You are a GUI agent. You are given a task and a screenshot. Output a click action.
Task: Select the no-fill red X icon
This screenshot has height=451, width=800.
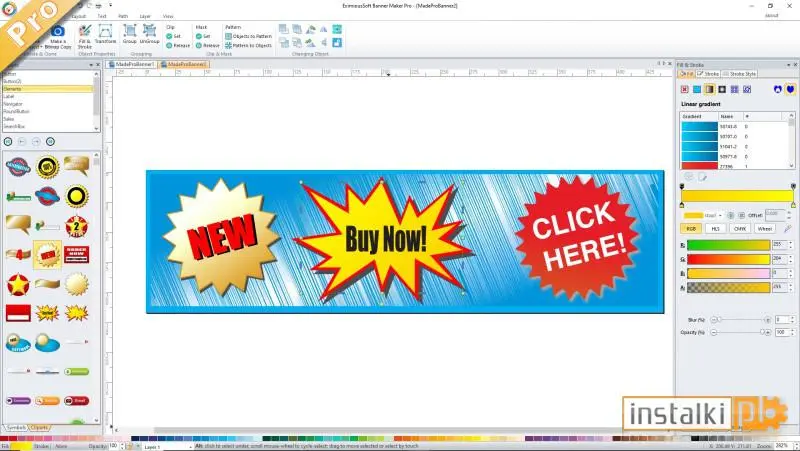[685, 89]
